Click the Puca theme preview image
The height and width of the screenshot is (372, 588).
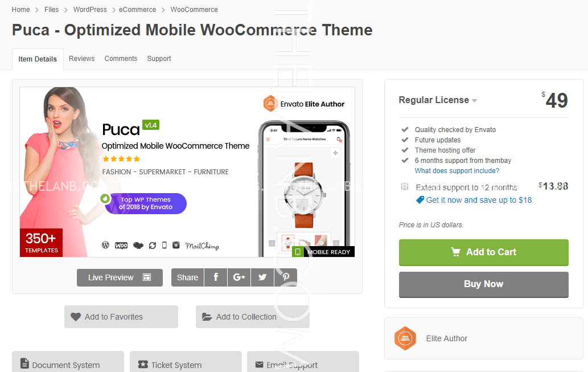pyautogui.click(x=187, y=172)
